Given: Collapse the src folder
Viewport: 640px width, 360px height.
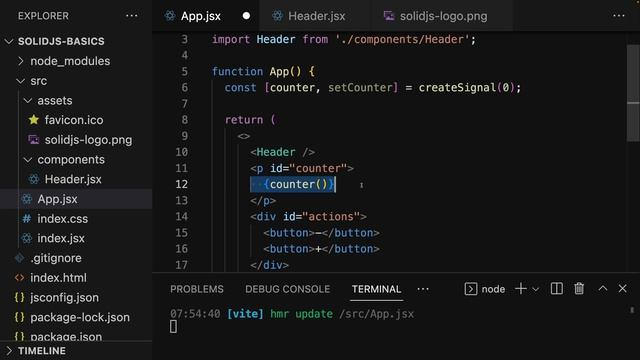Looking at the screenshot, I should tap(20, 81).
